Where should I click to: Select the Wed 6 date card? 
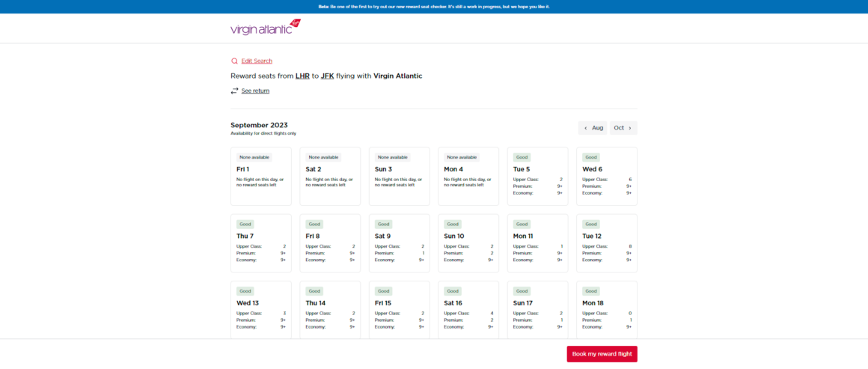607,176
